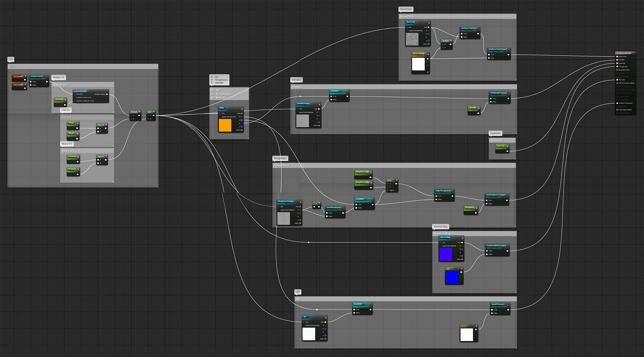Select the AdjustRoughness? switch parameter node
644x357 pixels.
pos(443,191)
